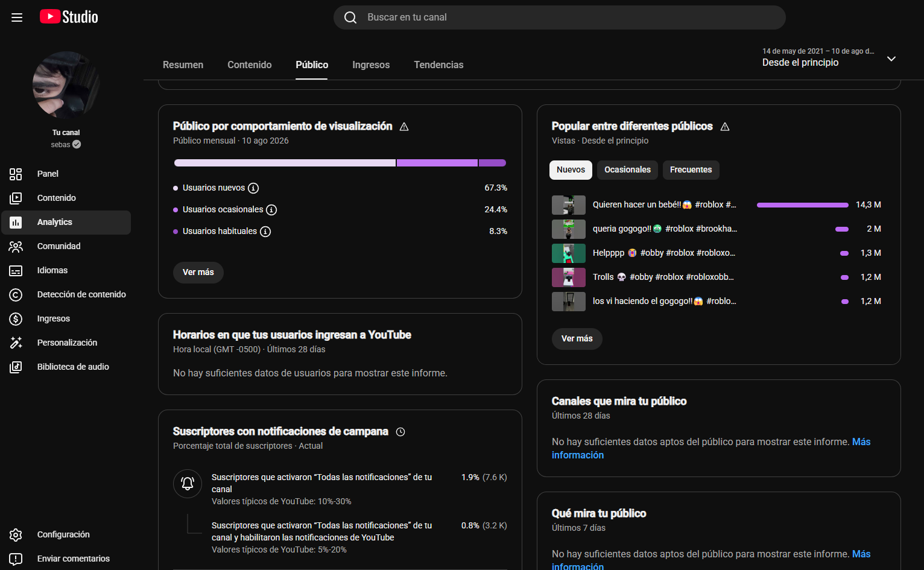The width and height of the screenshot is (924, 570).
Task: Expand the date range dropdown arrow
Action: 891,59
